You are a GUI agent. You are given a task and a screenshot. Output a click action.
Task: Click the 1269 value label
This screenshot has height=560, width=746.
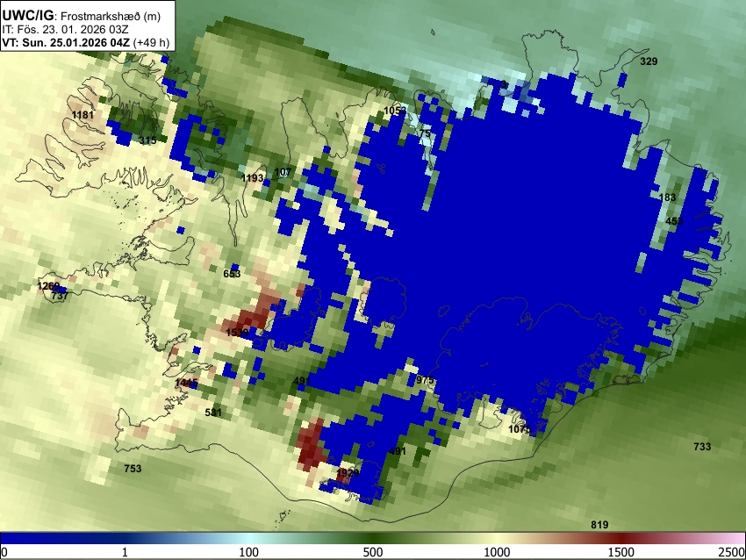pos(48,286)
